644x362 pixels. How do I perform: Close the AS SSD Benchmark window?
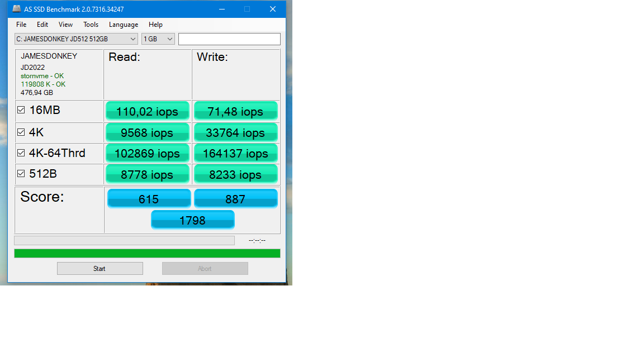(x=273, y=9)
